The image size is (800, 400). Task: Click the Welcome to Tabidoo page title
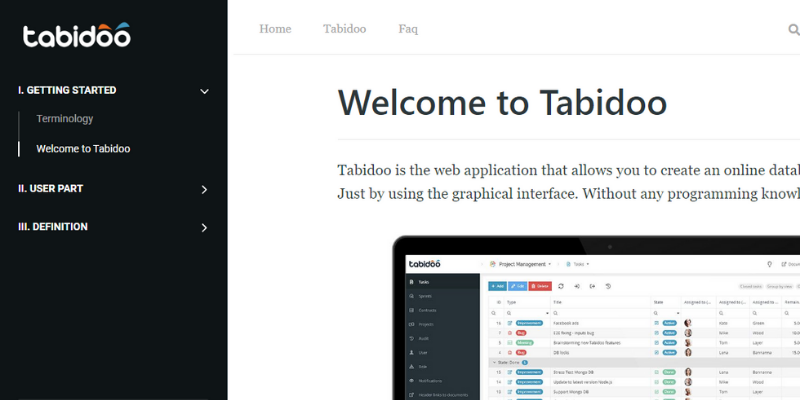(503, 103)
